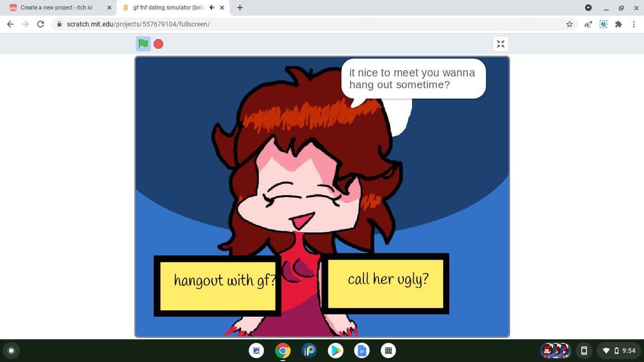This screenshot has width=644, height=362.
Task: Open the status tray showing 9:54
Action: click(x=618, y=350)
